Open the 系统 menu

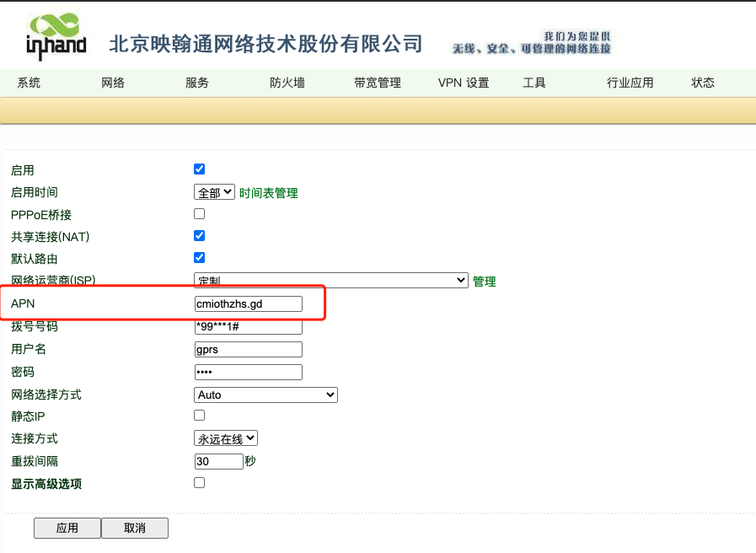[x=29, y=83]
